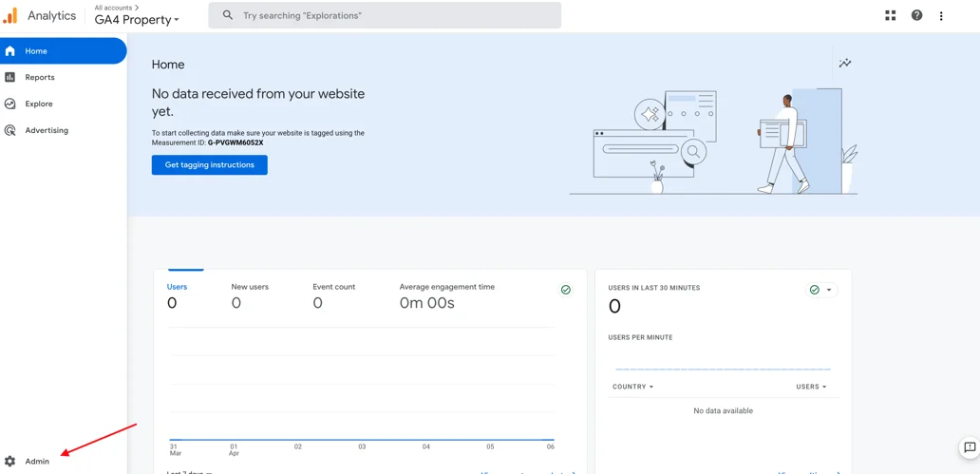
Task: Open the Reports bar chart icon
Action: click(x=10, y=78)
